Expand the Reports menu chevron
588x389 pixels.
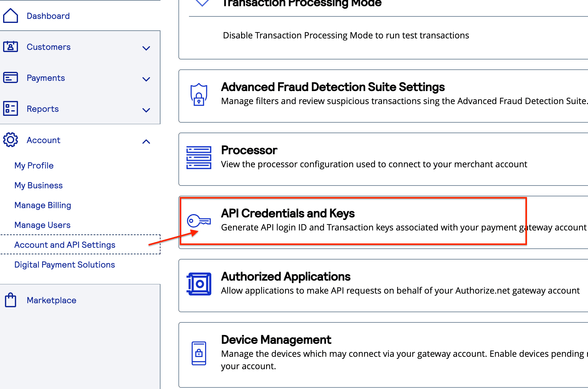point(146,110)
